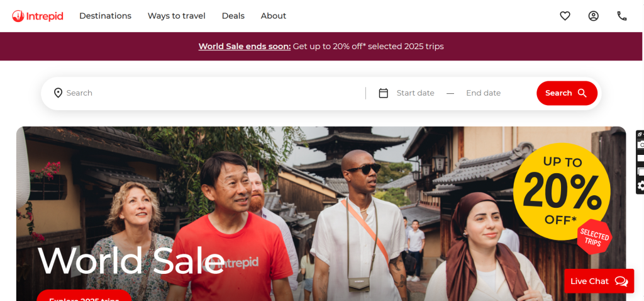644x301 pixels.
Task: Click the World Sale ends soon link
Action: tap(245, 47)
